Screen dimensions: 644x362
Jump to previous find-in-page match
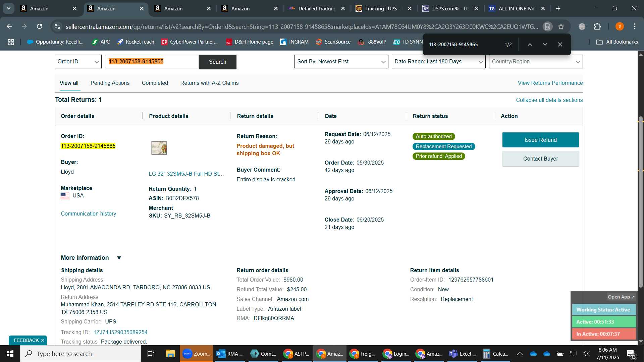(530, 45)
